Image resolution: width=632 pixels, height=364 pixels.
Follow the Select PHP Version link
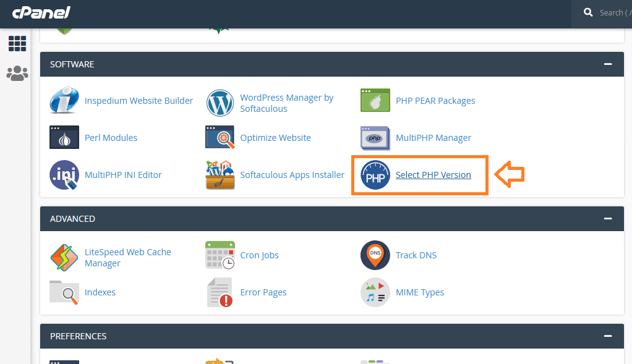[433, 175]
